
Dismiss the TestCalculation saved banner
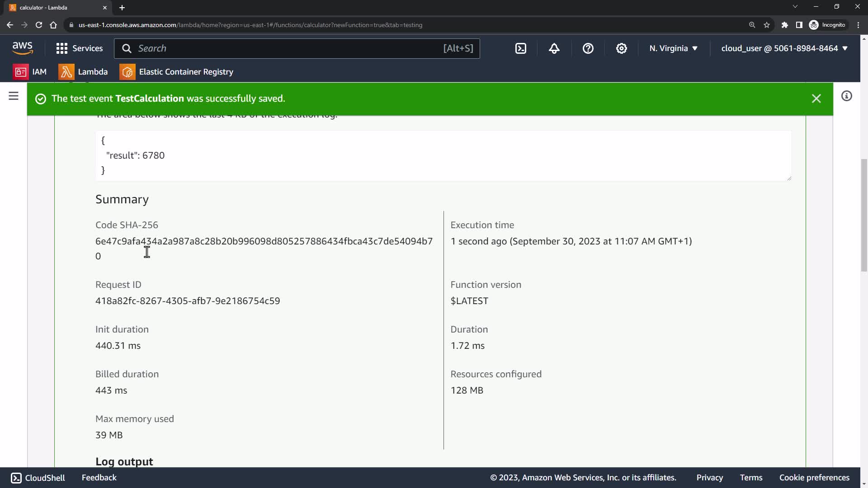pyautogui.click(x=816, y=99)
